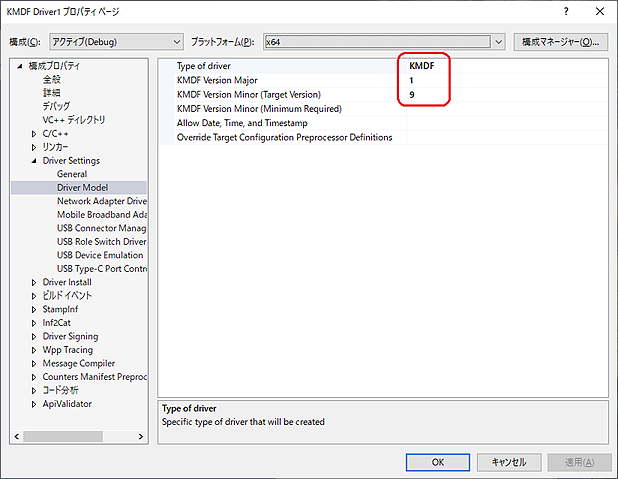Expand the Driver Signing node
The height and width of the screenshot is (479, 618).
[34, 337]
